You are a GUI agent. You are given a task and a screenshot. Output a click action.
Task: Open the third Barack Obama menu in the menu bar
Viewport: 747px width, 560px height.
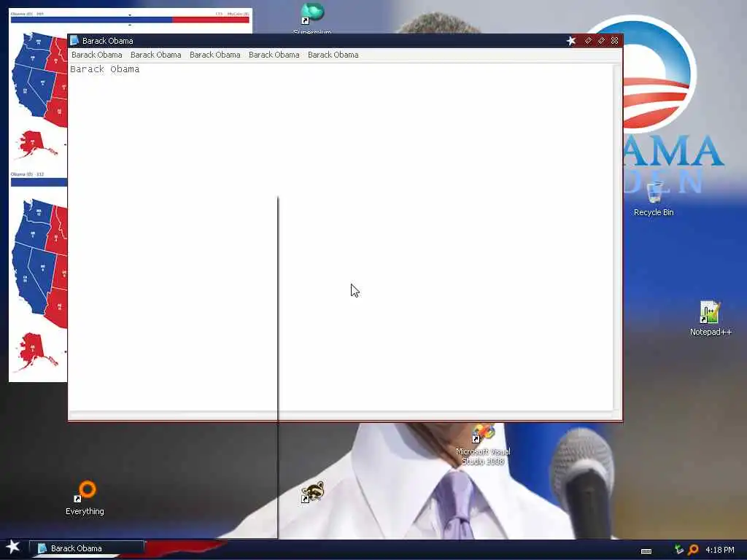(215, 55)
